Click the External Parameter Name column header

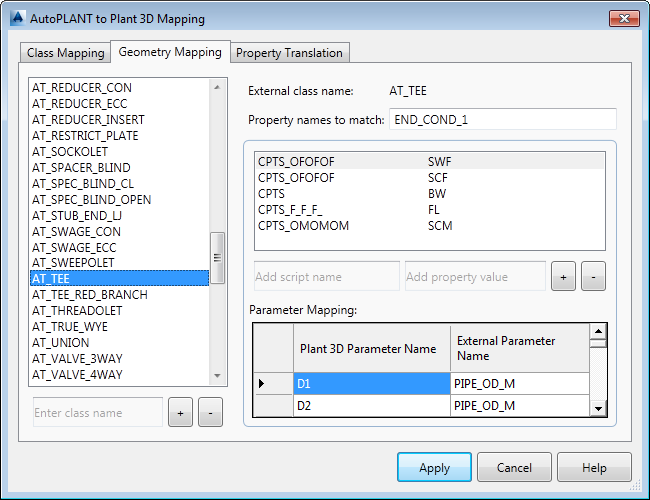(x=520, y=348)
